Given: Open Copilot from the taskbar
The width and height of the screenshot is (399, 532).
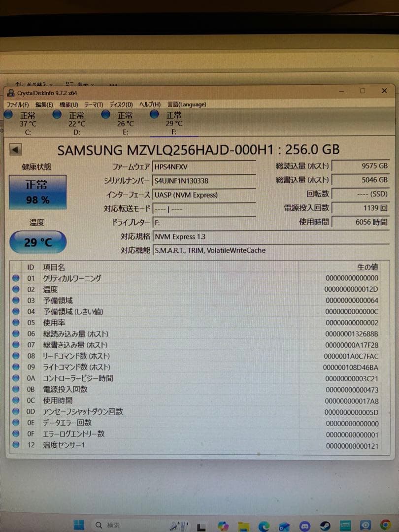Looking at the screenshot, I should pyautogui.click(x=223, y=526).
